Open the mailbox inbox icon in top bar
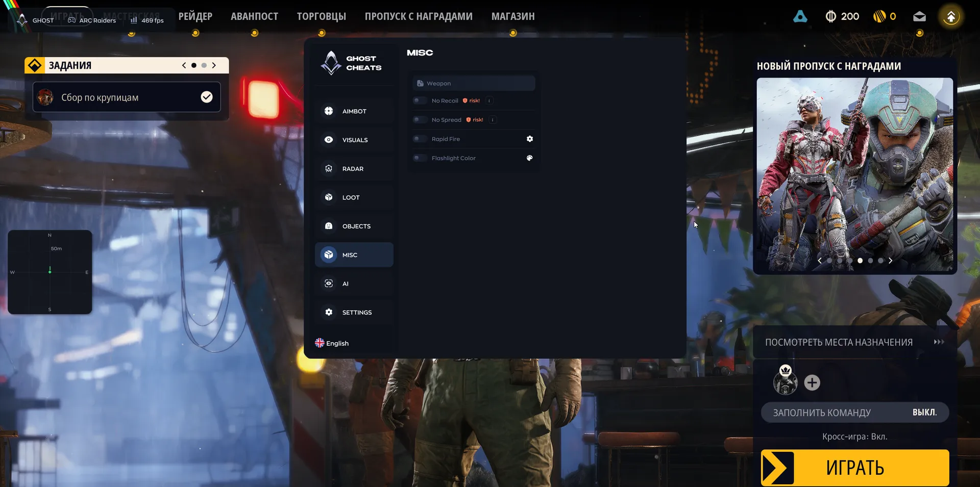Image resolution: width=980 pixels, height=487 pixels. (x=919, y=16)
